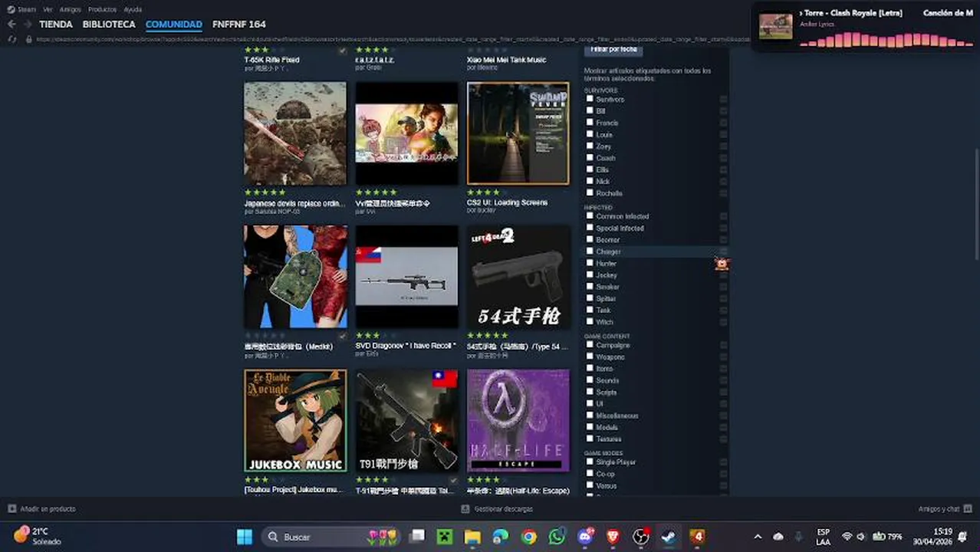Switch to the TIENDA tab
Image resolution: width=980 pixels, height=552 pixels.
click(x=56, y=25)
